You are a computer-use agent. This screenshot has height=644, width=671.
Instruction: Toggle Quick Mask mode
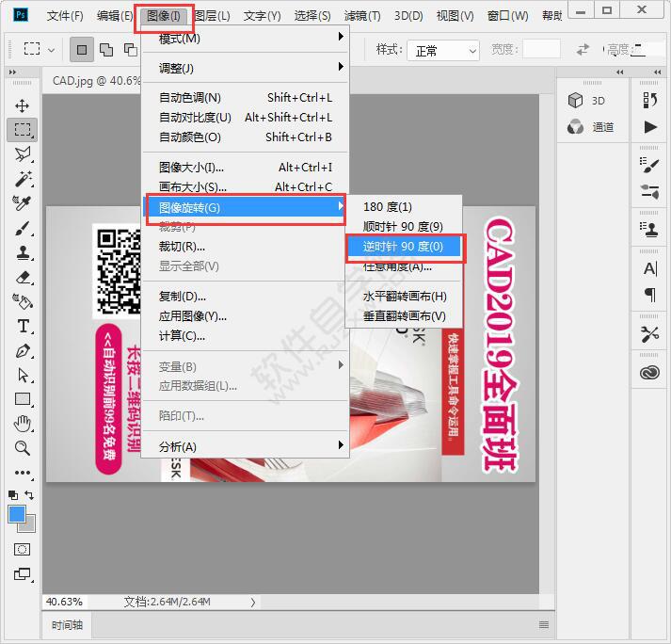pyautogui.click(x=23, y=549)
